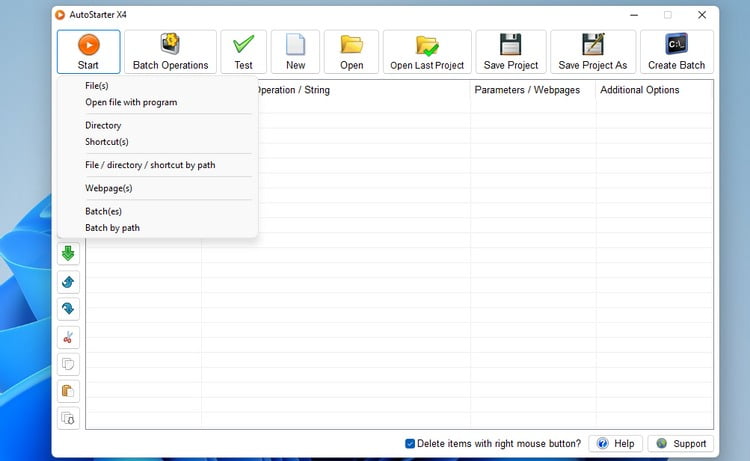This screenshot has width=750, height=461.
Task: Choose Save Project As button
Action: coord(593,52)
